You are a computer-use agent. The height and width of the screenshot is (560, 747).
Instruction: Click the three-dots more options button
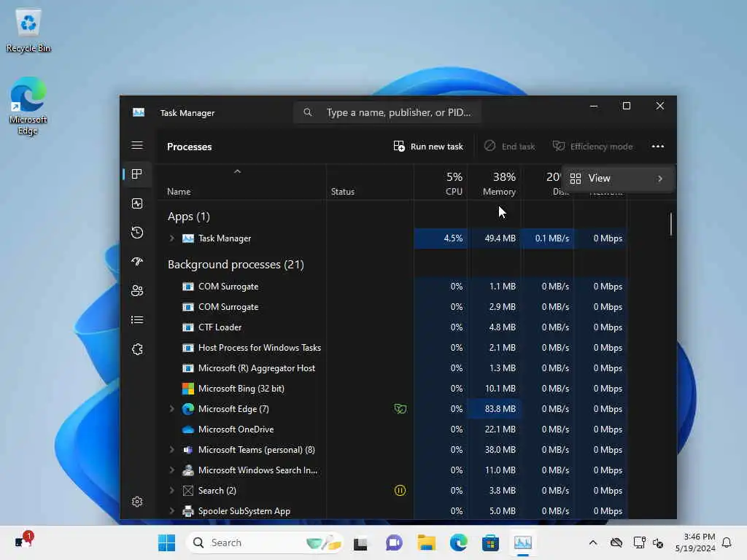click(x=657, y=146)
